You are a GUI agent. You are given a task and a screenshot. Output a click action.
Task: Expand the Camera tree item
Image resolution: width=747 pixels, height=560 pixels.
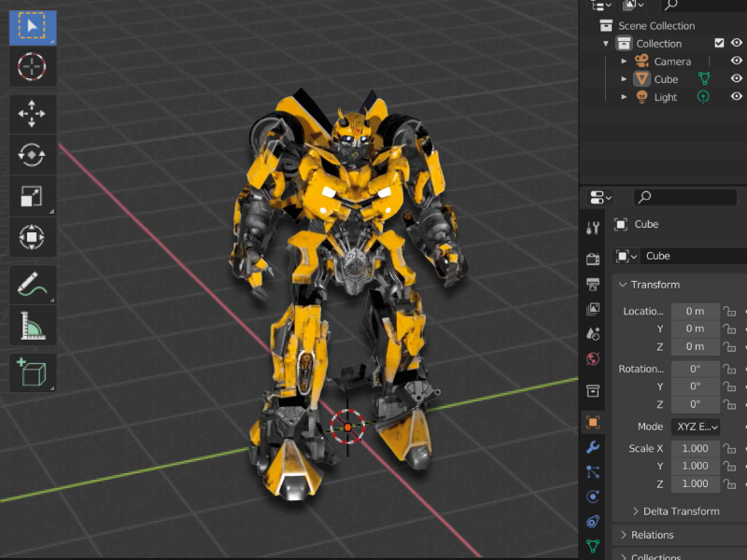click(x=624, y=61)
